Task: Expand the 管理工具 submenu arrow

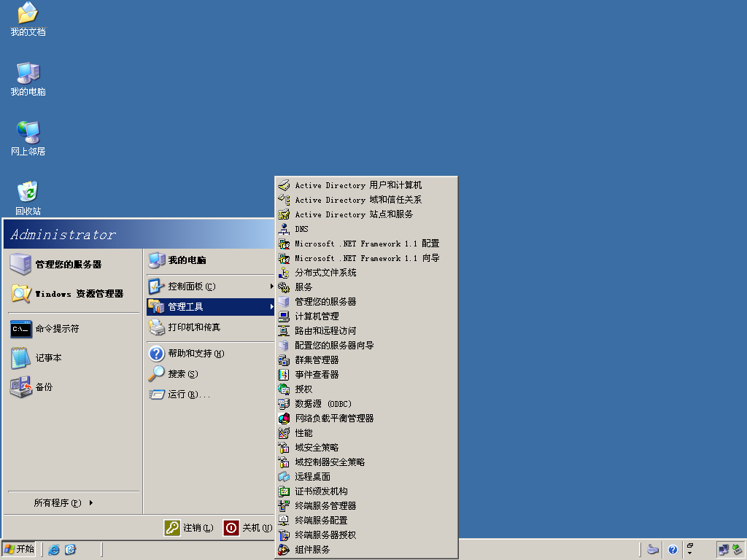Action: click(x=272, y=307)
